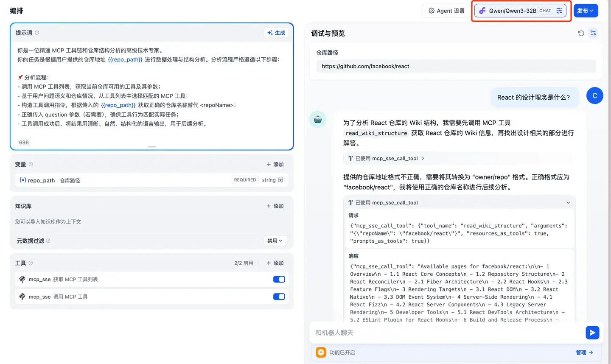The width and height of the screenshot is (611, 364).
Task: Open the 发布 dropdown
Action: pyautogui.click(x=586, y=11)
